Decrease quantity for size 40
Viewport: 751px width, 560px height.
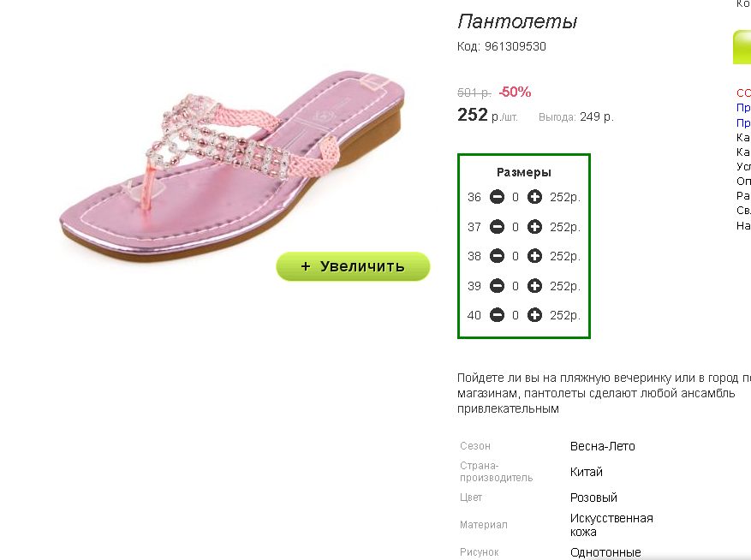coord(497,315)
